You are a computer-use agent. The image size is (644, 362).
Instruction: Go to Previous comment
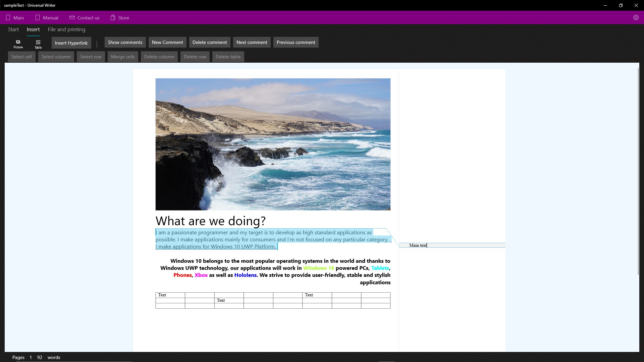pyautogui.click(x=296, y=42)
